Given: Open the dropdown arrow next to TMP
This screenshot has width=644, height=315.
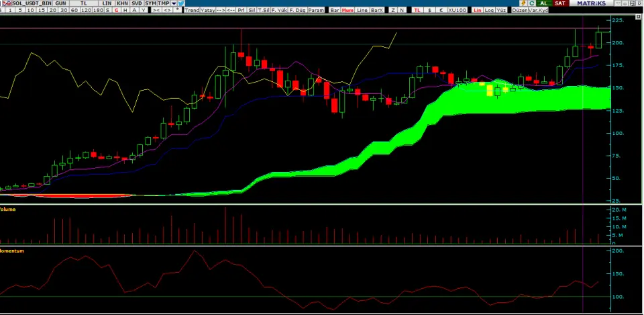Looking at the screenshot, I should pos(174,3).
